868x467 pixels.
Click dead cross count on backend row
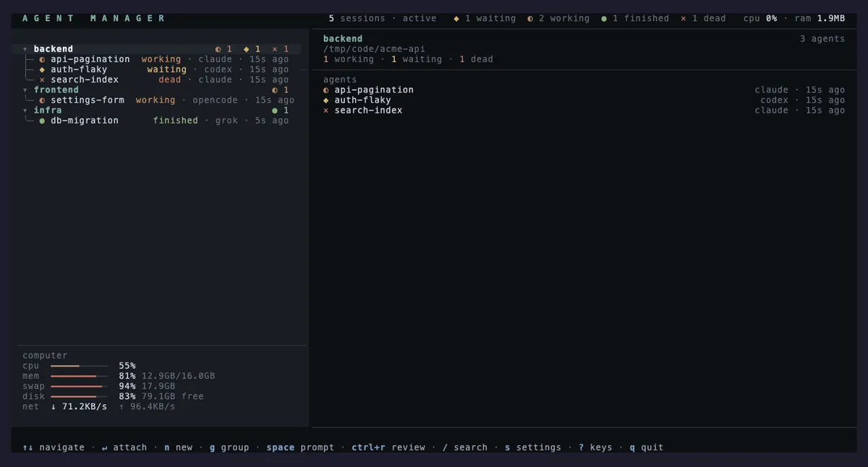click(275, 49)
